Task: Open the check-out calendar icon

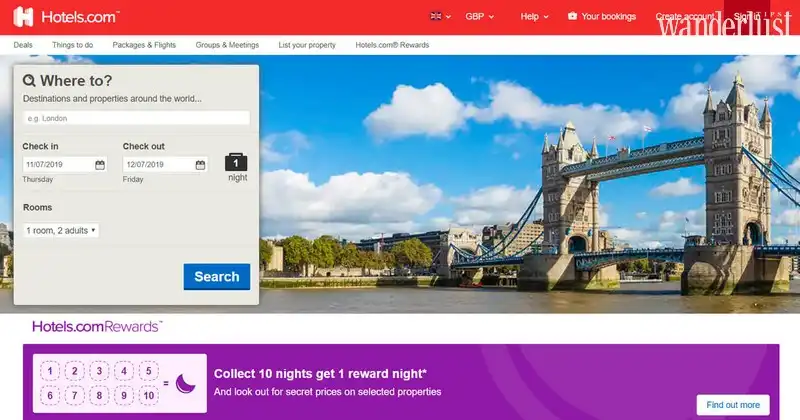Action: click(200, 164)
